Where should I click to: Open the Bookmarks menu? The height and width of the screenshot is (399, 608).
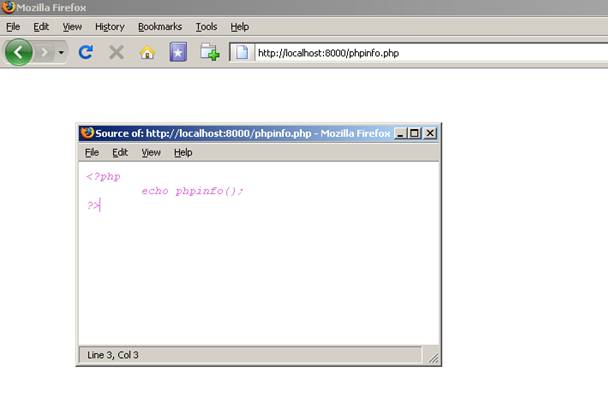point(160,27)
